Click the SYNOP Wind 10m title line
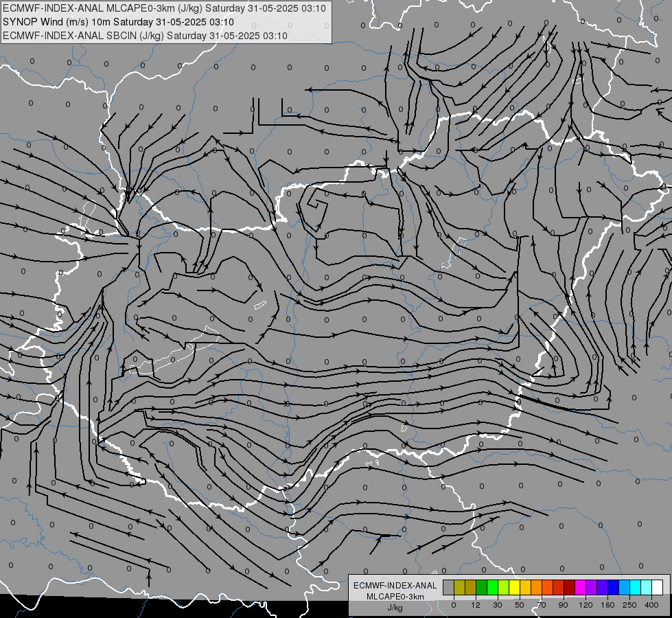The height and width of the screenshot is (618, 672). pos(118,22)
